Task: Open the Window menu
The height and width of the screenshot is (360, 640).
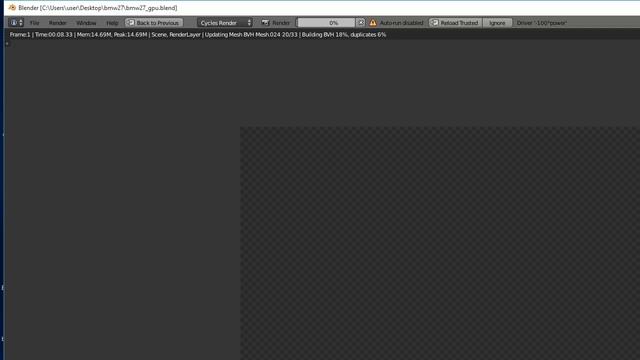Action: coord(86,23)
